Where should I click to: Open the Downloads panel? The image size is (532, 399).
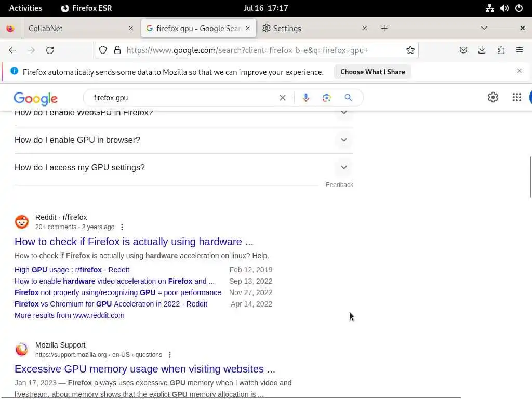coord(482,50)
